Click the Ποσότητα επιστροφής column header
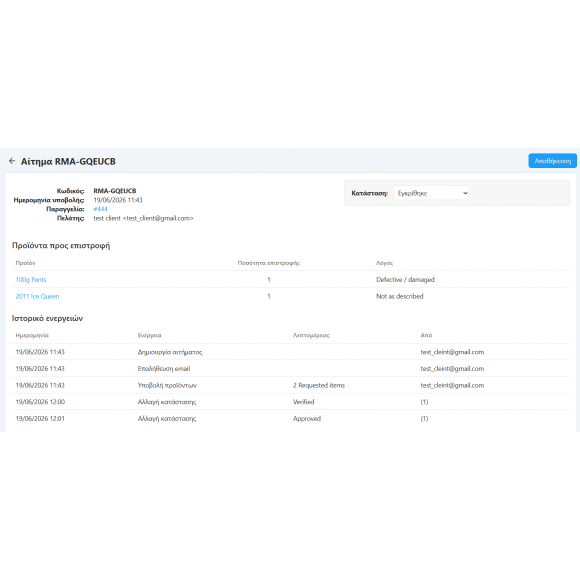Viewport: 580px width, 580px height. tap(269, 263)
